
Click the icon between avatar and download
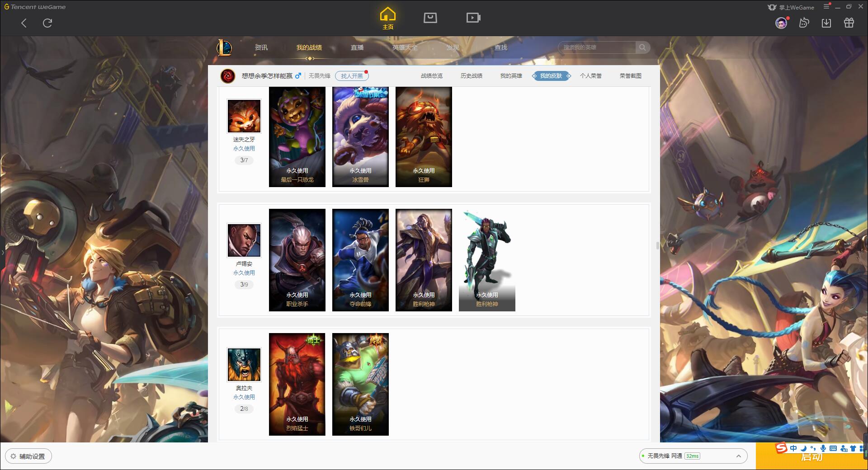(x=804, y=23)
